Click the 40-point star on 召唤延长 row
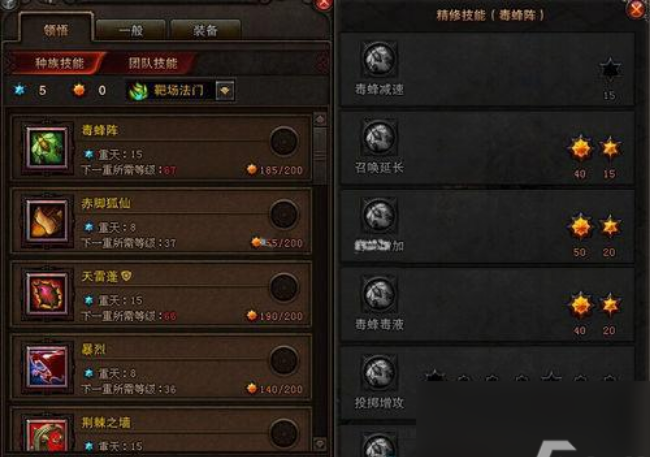Screen dimensions: 650x457 (x=580, y=148)
